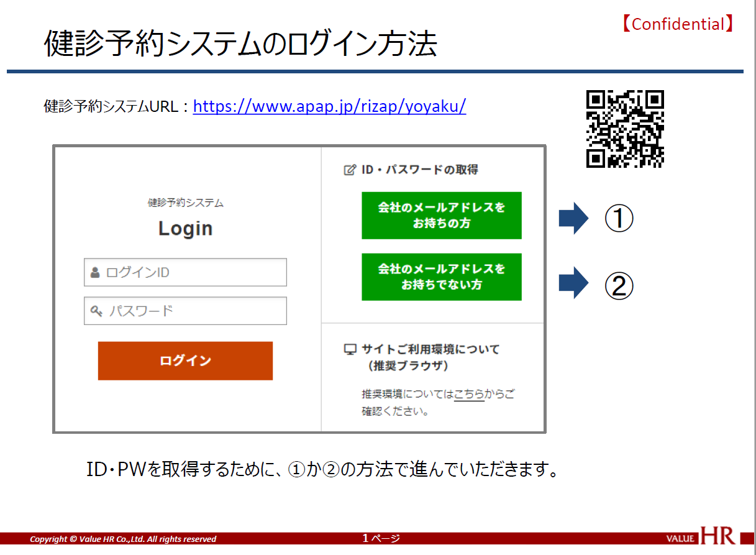Click the 1ページ page number in the footer
The image size is (756, 555).
coord(381,538)
